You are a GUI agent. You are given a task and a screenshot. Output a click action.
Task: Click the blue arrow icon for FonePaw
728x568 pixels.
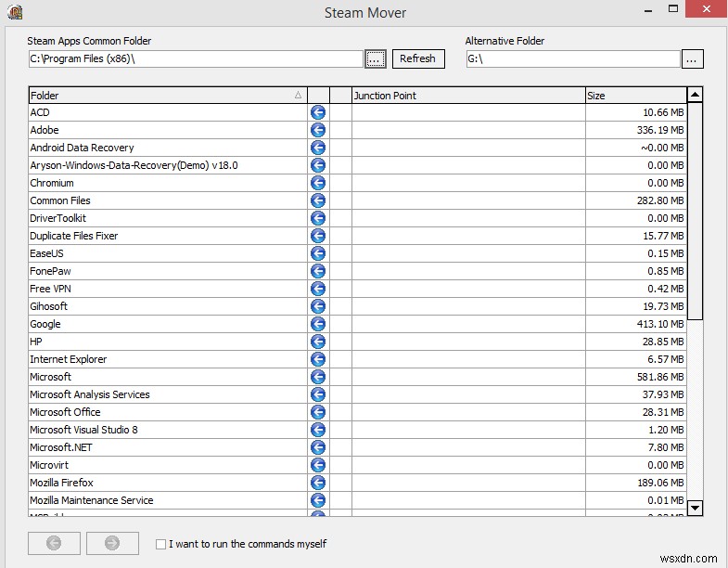tap(318, 271)
